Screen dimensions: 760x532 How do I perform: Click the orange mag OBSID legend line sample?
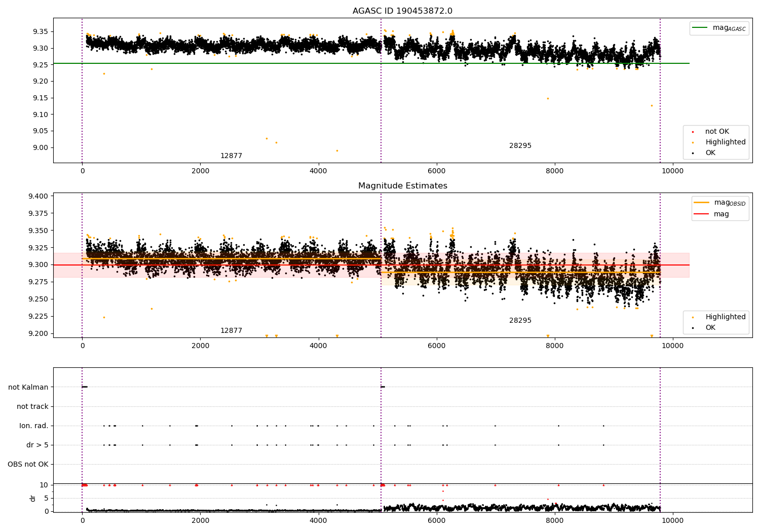point(701,203)
